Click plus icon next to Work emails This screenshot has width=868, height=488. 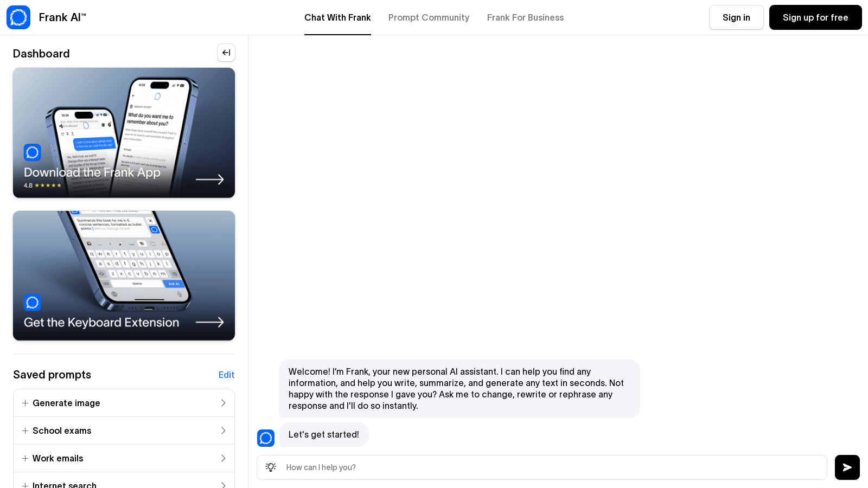(x=25, y=458)
